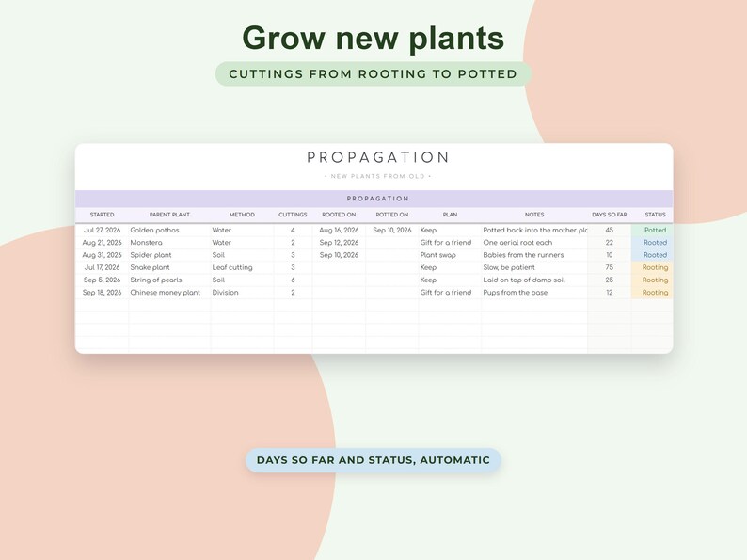
Task: Click the PLAN column header
Action: pos(450,215)
